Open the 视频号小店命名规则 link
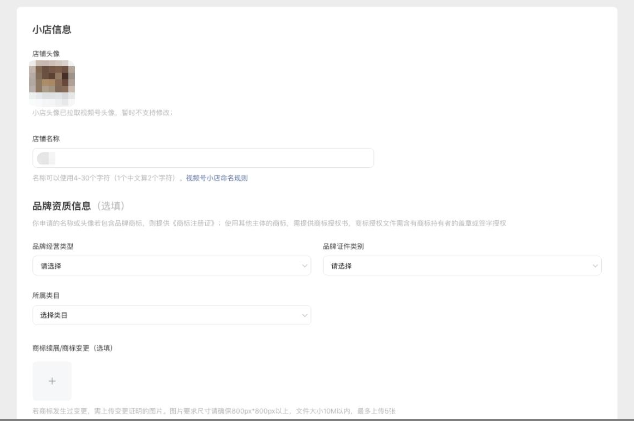 pyautogui.click(x=216, y=178)
